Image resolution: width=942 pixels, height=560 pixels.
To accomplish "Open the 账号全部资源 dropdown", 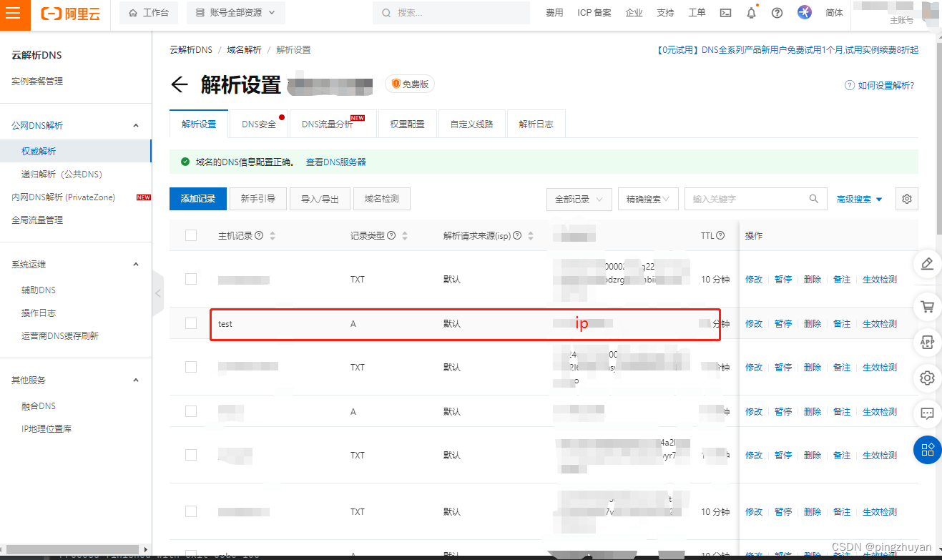I will click(236, 13).
